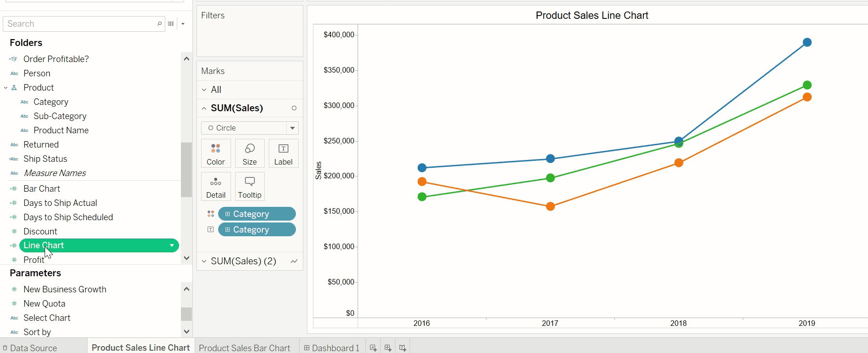Switch to the Product Sales Bar Chart tab
Image resolution: width=868 pixels, height=353 pixels.
pos(244,348)
